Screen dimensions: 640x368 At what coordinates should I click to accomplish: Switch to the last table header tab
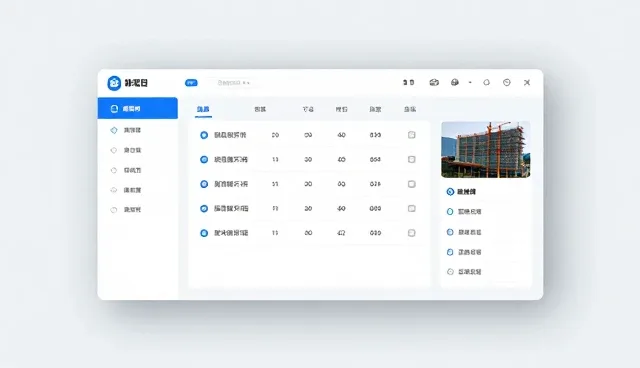click(x=410, y=109)
